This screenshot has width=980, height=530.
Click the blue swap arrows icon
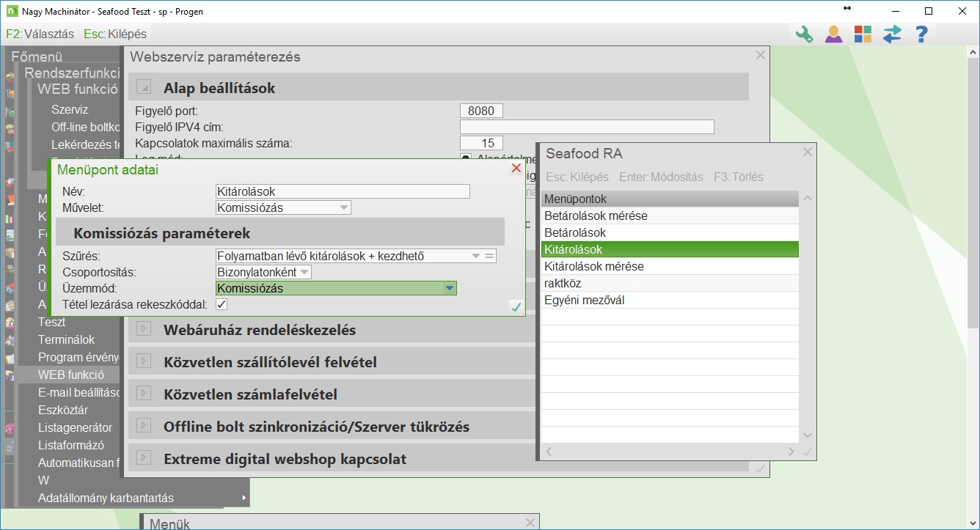coord(892,34)
